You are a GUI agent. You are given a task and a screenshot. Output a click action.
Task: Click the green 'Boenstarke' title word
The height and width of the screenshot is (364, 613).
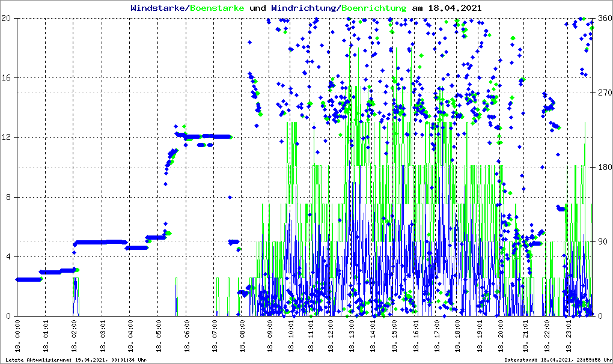[x=217, y=8]
